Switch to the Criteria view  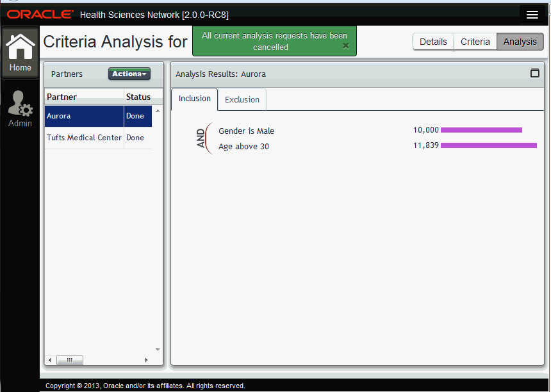(475, 42)
